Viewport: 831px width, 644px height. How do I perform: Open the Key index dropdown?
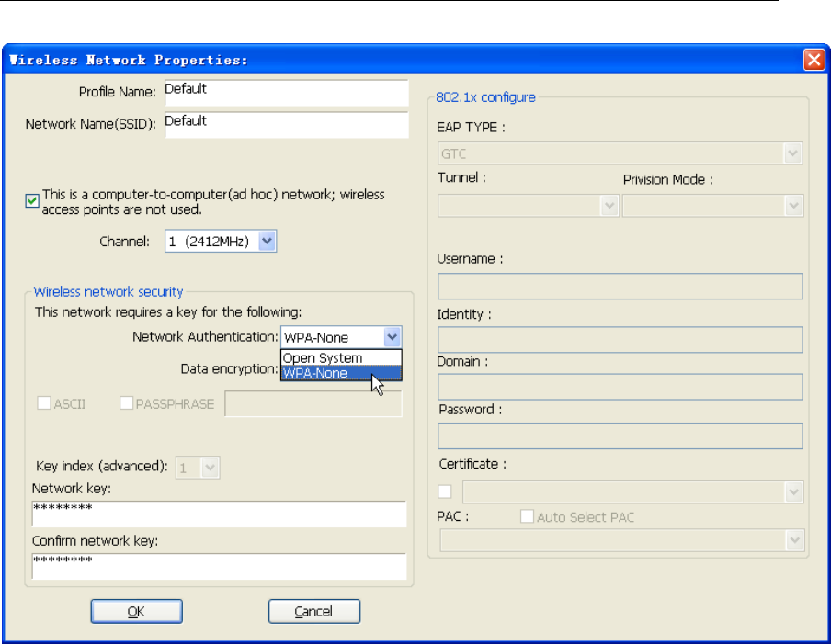(x=211, y=468)
